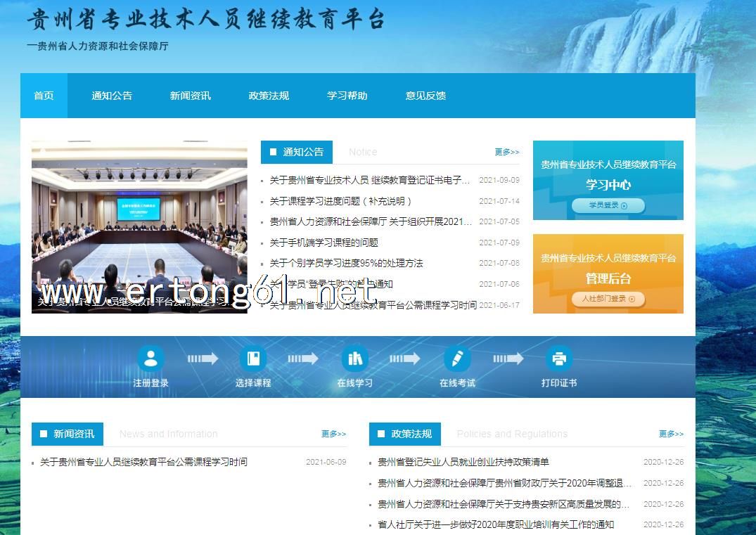The height and width of the screenshot is (535, 756).
Task: Open the 首页 navigation tab
Action: click(x=44, y=96)
